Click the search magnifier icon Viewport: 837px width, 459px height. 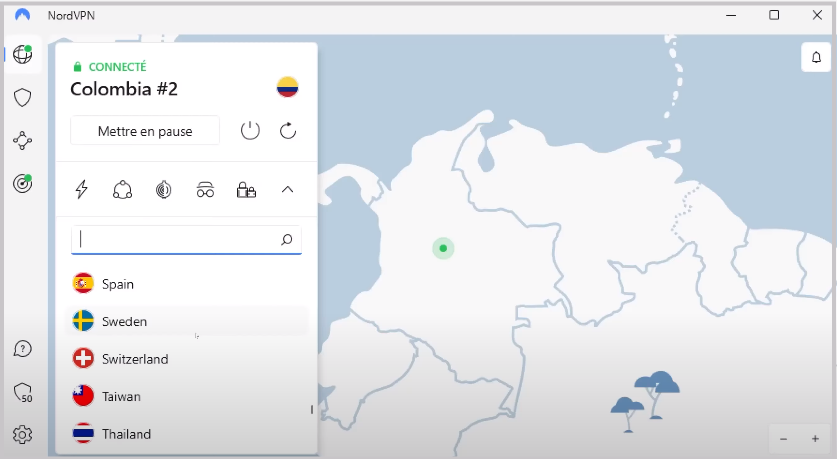tap(287, 240)
